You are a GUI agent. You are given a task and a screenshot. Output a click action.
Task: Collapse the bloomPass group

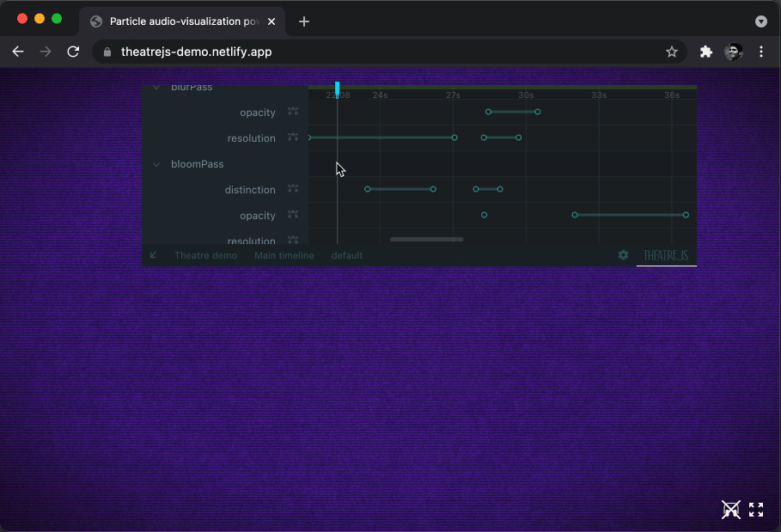[156, 164]
